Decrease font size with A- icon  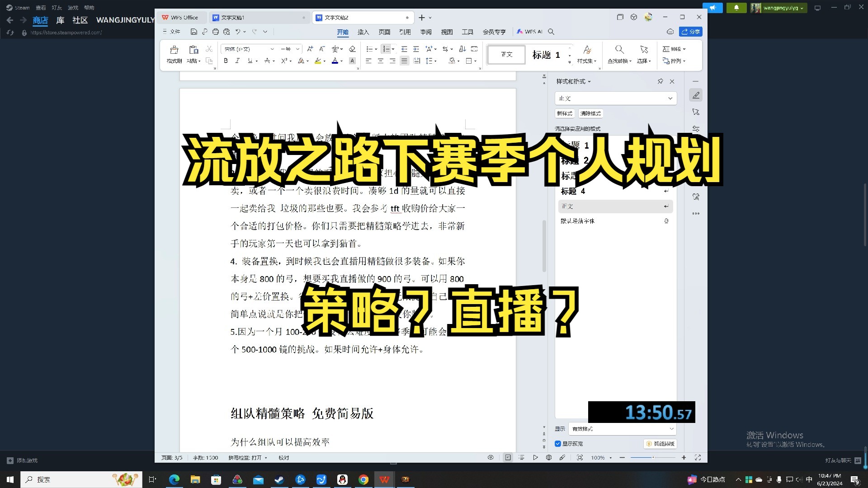(322, 49)
